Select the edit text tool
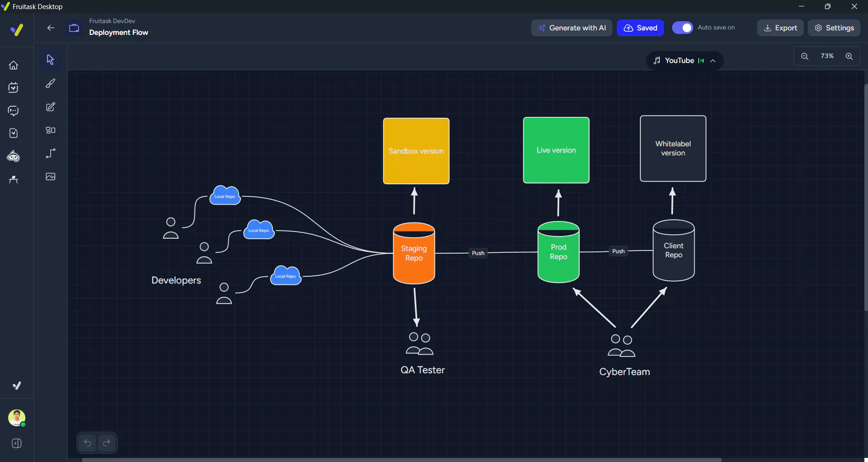The height and width of the screenshot is (462, 868). pyautogui.click(x=50, y=107)
